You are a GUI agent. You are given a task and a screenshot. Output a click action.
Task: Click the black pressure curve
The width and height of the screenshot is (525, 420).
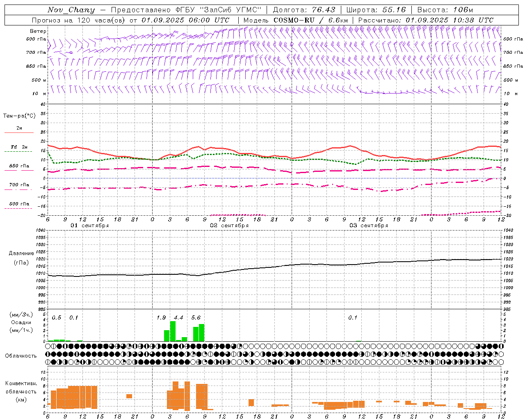click(275, 267)
